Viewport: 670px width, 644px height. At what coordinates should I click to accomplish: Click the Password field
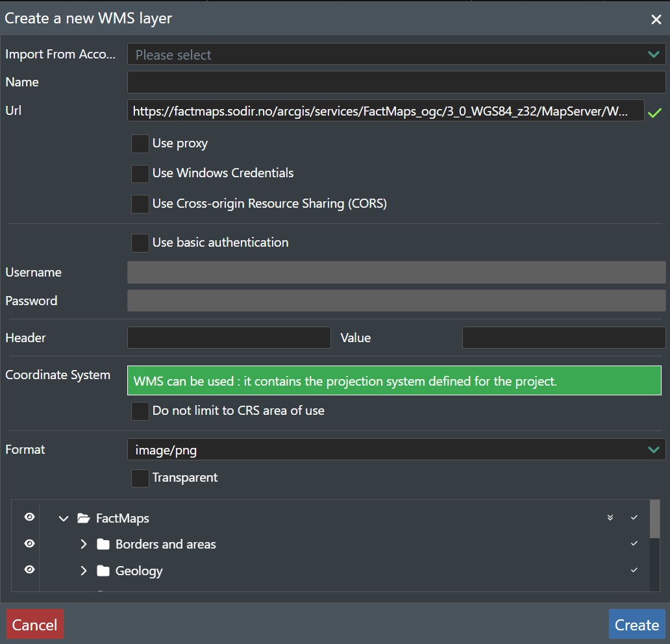coord(396,301)
